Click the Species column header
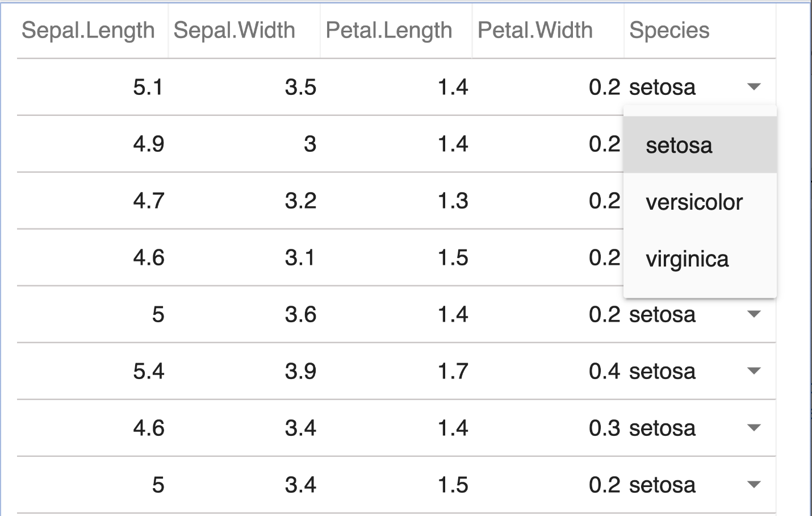The width and height of the screenshot is (812, 516). point(669,30)
